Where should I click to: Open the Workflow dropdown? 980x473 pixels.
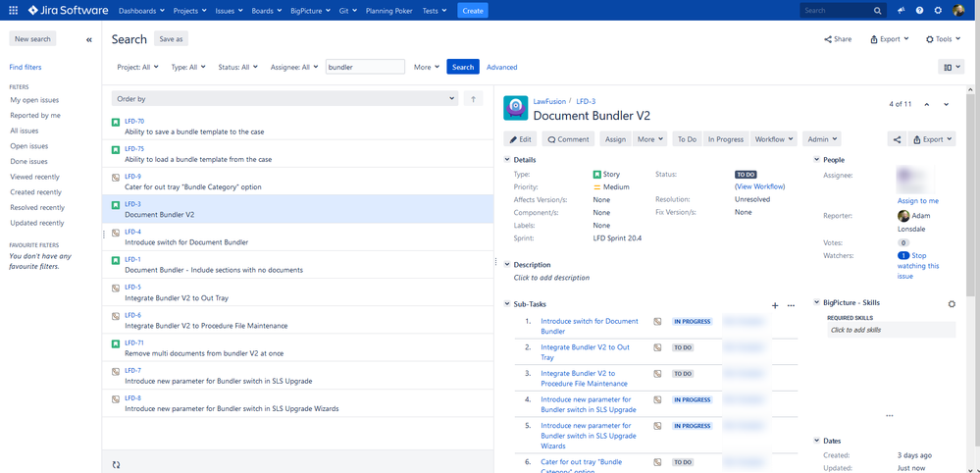click(774, 139)
